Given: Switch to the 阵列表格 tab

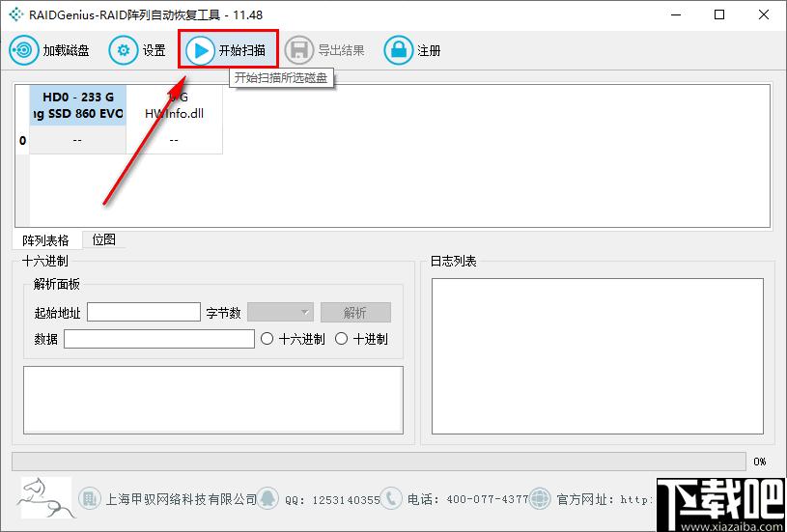Looking at the screenshot, I should click(x=46, y=240).
